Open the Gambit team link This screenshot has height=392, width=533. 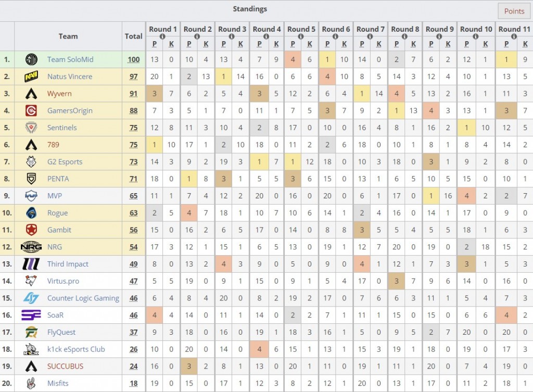pyautogui.click(x=59, y=230)
